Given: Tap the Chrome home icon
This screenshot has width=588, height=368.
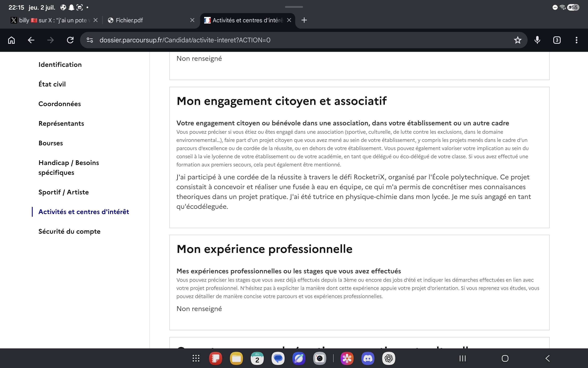Looking at the screenshot, I should click(11, 40).
